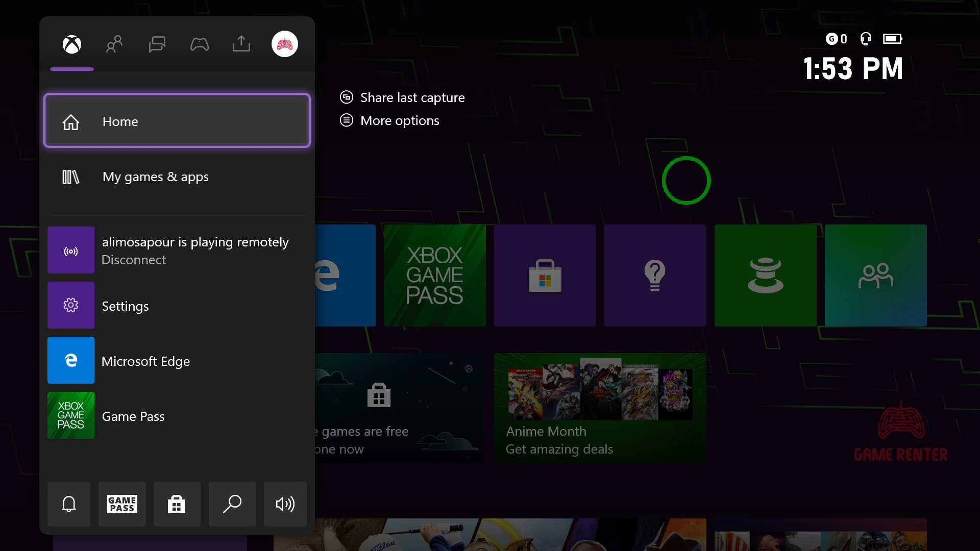Open the profile avatar tab
This screenshot has width=980, height=551.
285,44
